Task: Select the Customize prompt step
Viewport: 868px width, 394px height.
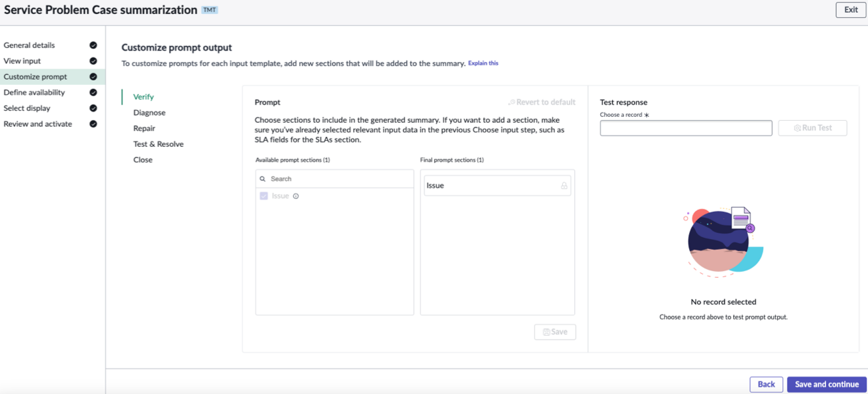Action: click(35, 77)
